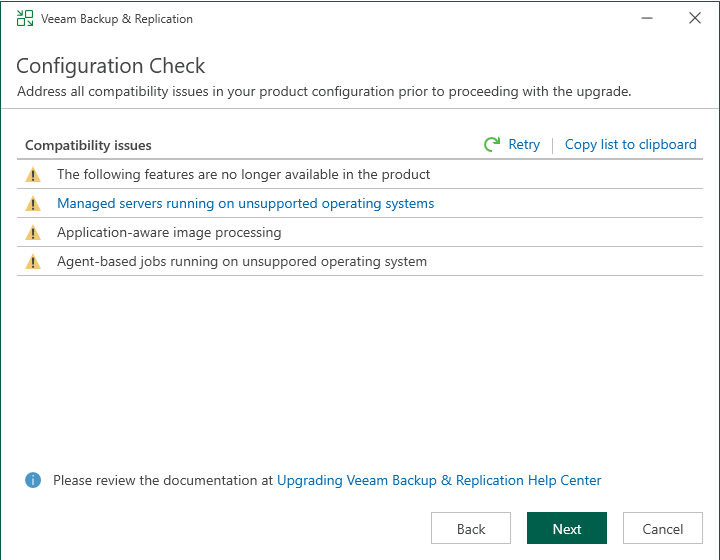Click warning icon beside Application-aware image processing
Image resolution: width=720 pixels, height=560 pixels.
click(33, 233)
